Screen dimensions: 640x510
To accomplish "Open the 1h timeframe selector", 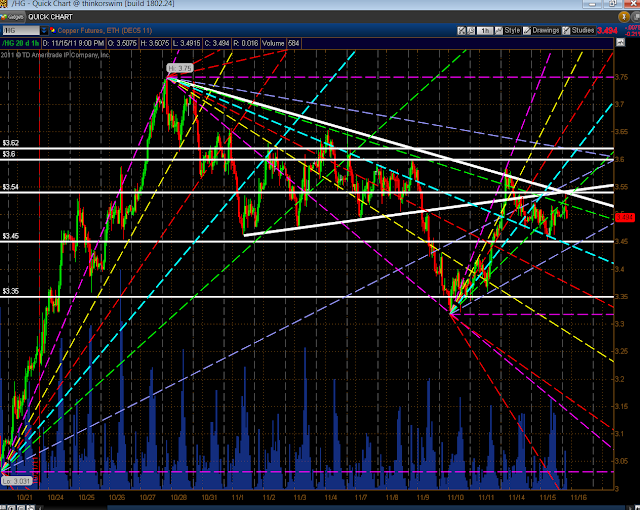I will [485, 31].
